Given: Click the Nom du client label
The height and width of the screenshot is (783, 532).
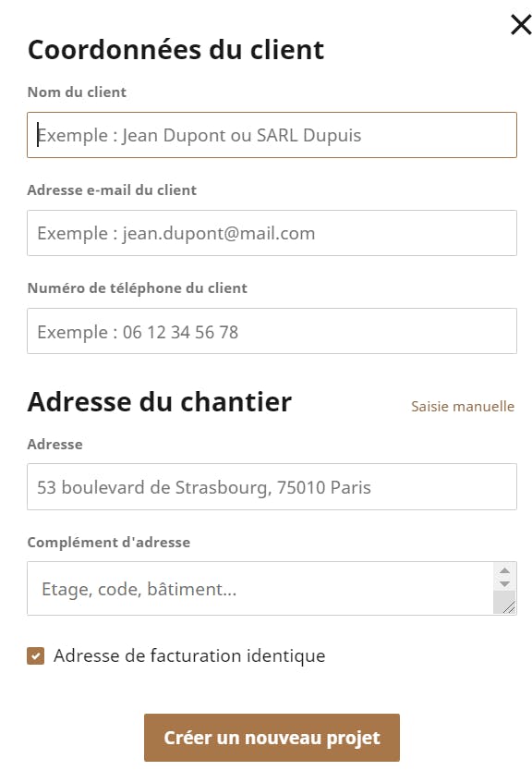Looking at the screenshot, I should 77,92.
